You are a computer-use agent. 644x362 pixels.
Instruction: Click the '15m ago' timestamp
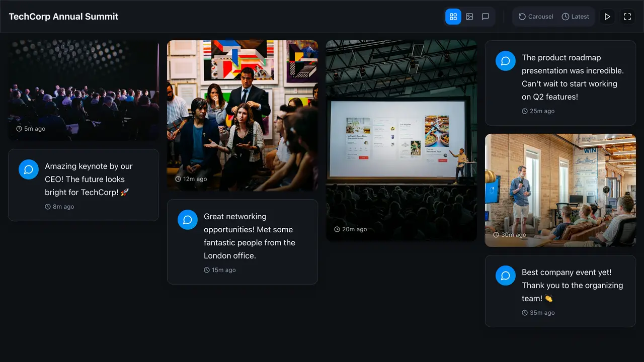[220, 270]
